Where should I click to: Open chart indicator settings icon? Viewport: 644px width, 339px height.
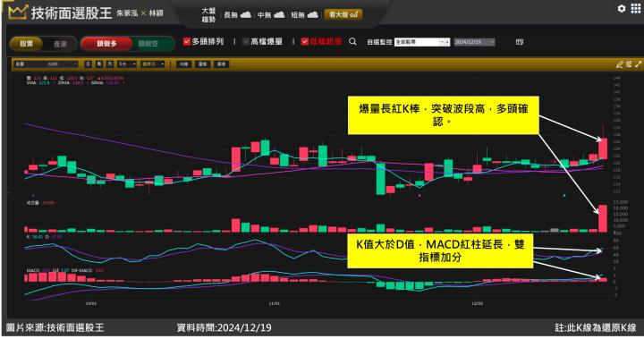click(629, 64)
